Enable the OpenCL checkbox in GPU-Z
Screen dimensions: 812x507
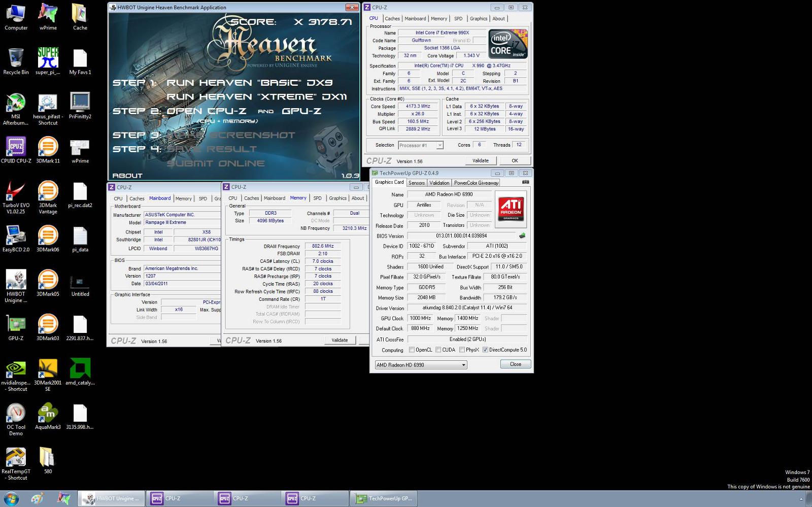click(x=412, y=350)
